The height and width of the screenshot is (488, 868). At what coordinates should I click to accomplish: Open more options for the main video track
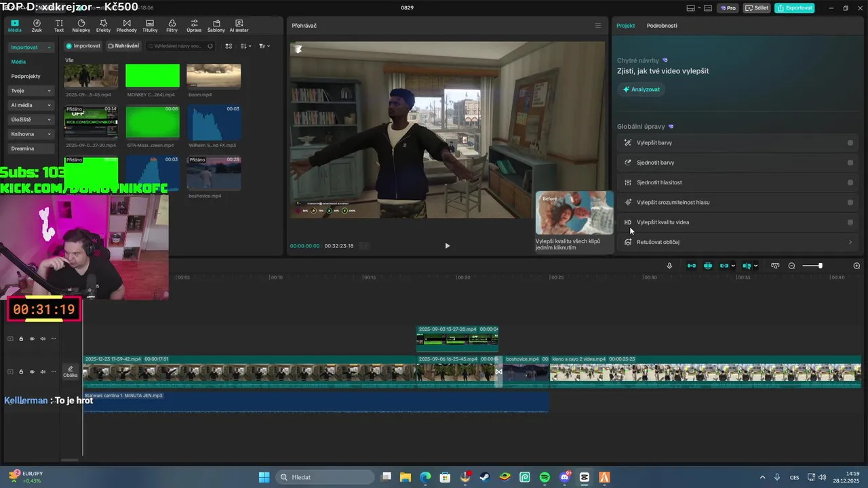(54, 371)
